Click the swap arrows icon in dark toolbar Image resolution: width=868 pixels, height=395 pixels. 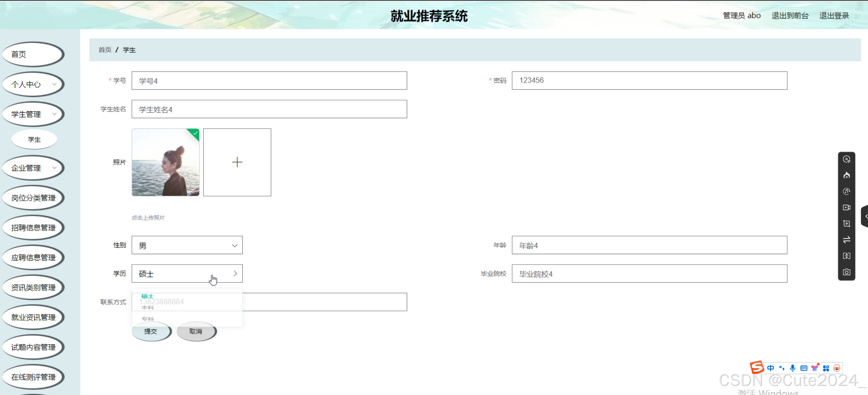pyautogui.click(x=847, y=240)
